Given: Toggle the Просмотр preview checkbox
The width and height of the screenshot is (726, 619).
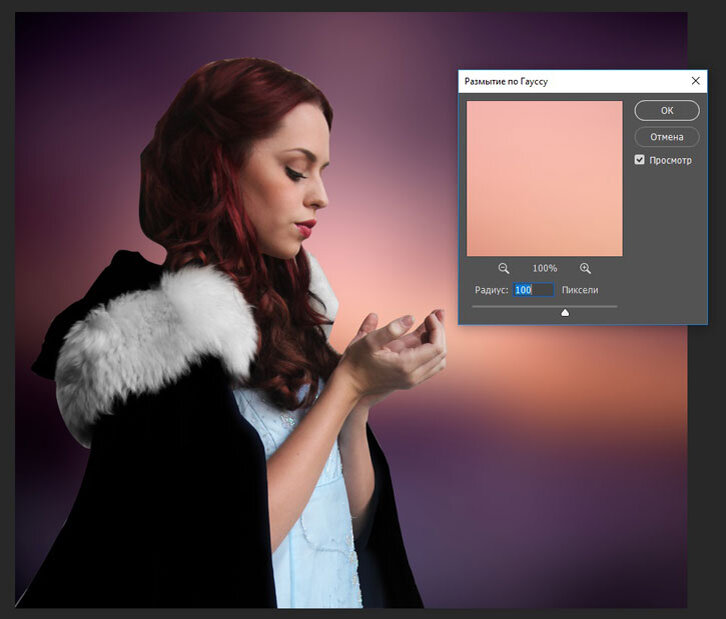Looking at the screenshot, I should coord(639,160).
